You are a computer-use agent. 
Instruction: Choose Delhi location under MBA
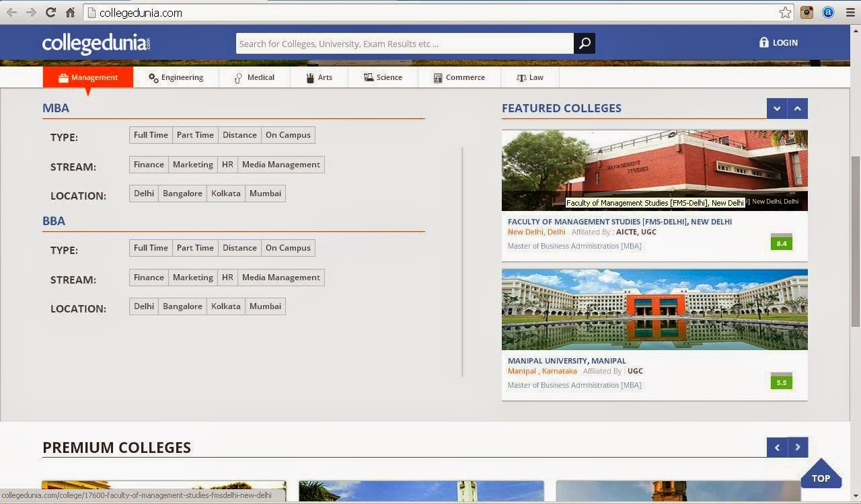click(x=144, y=194)
